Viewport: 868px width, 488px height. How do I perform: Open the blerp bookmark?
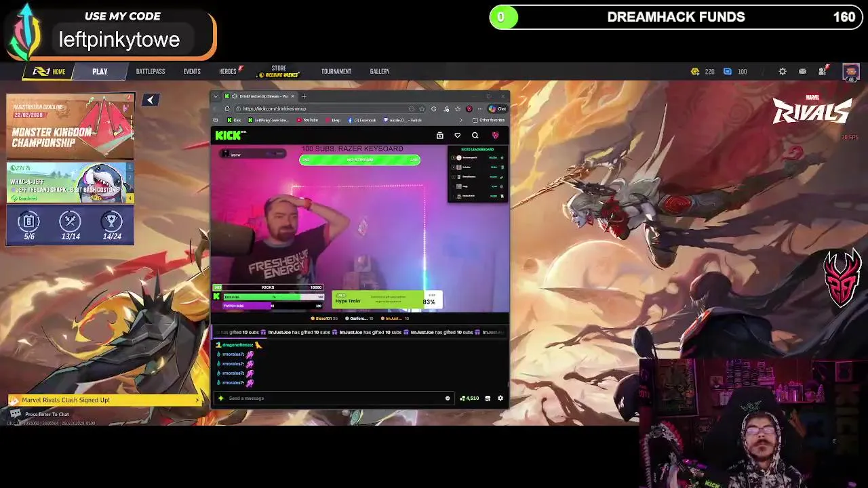(333, 120)
